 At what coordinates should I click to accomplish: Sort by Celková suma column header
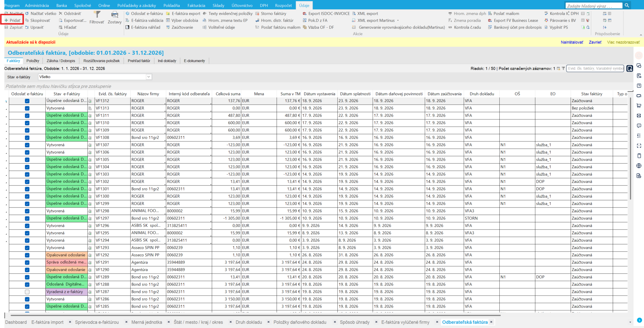point(228,94)
